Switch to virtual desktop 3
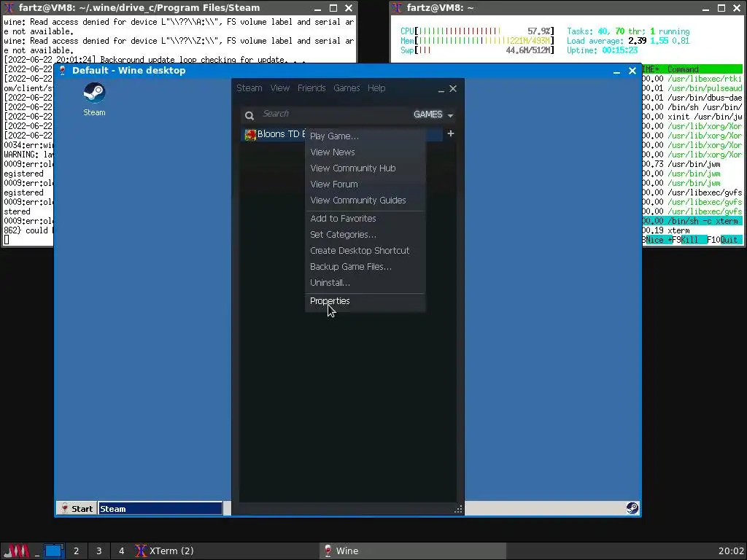 99,551
